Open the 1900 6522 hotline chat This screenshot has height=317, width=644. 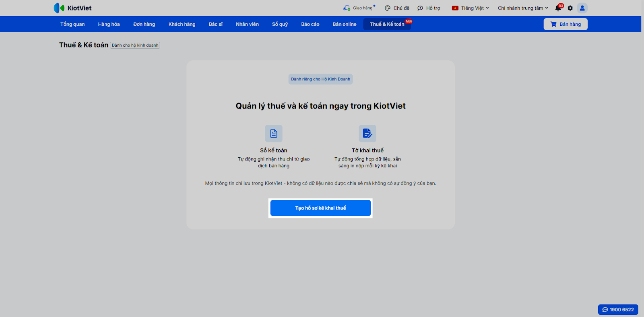(618, 309)
